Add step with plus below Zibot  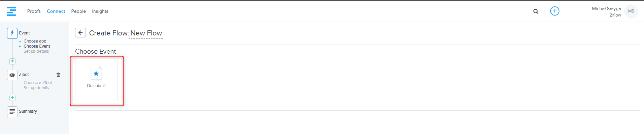point(12,98)
